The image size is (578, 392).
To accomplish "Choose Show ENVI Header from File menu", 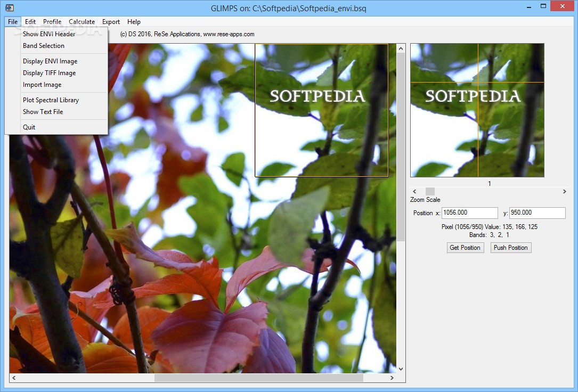I will click(56, 34).
